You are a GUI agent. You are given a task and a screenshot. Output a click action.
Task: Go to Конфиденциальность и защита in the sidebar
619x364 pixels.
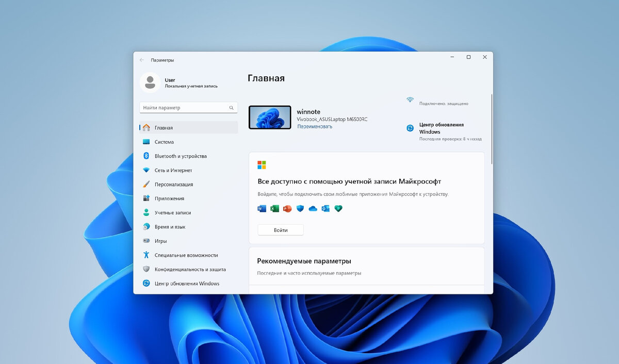(x=189, y=269)
